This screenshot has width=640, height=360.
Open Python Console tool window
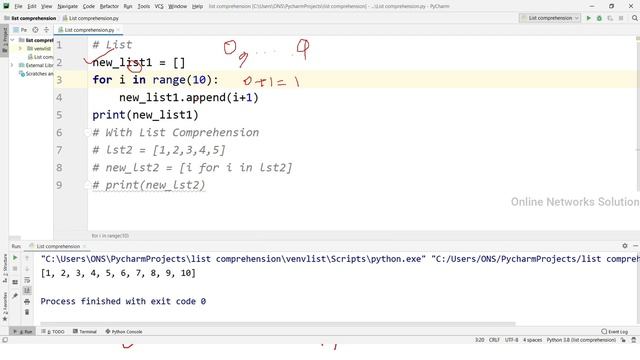(124, 331)
